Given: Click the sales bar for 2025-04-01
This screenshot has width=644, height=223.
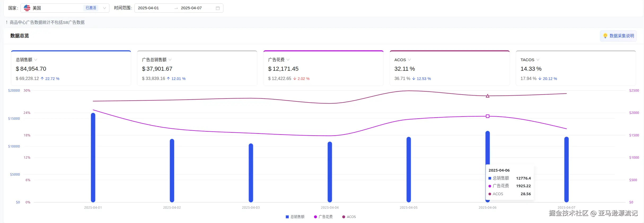Looking at the screenshot, I should pyautogui.click(x=93, y=158).
